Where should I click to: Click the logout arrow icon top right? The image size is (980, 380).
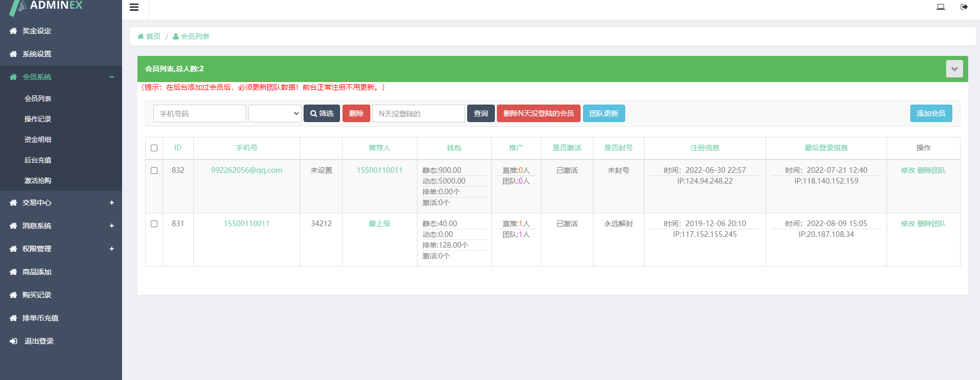964,7
